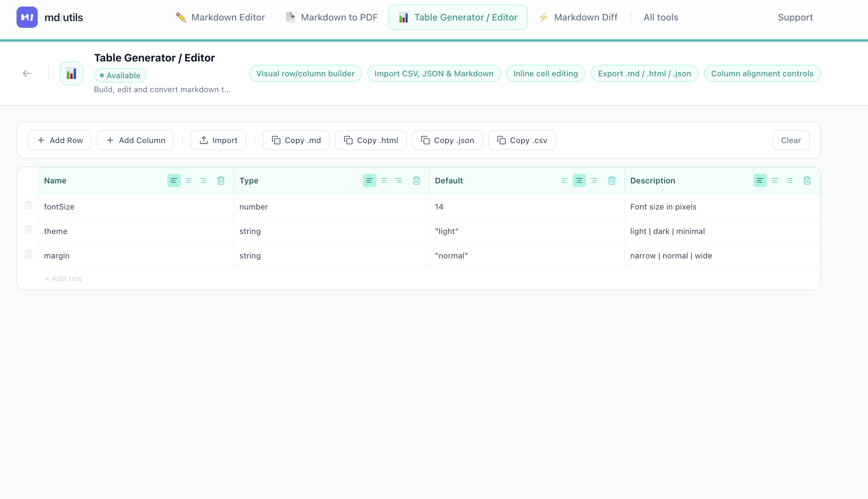Delete the Description column via its trash icon
Screen dimensions: 868x499
pos(807,180)
